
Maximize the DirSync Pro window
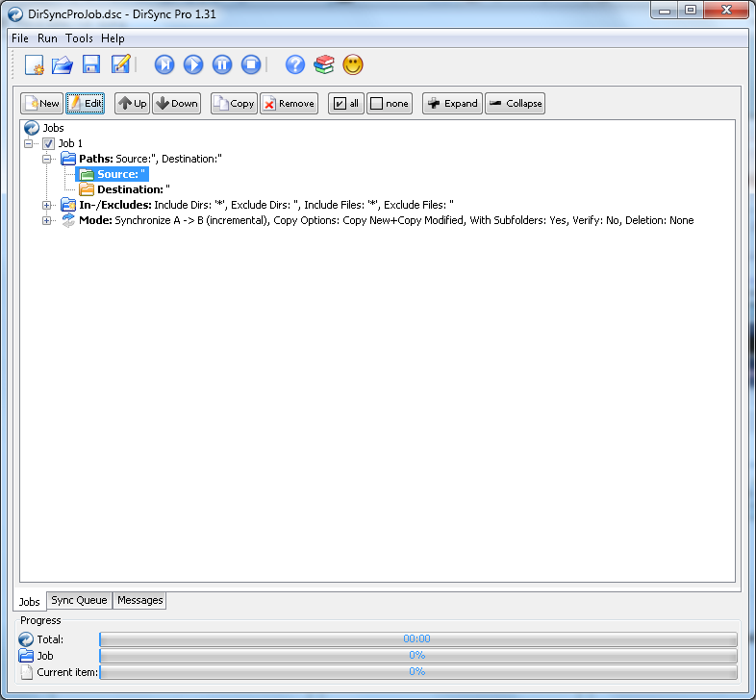click(691, 11)
